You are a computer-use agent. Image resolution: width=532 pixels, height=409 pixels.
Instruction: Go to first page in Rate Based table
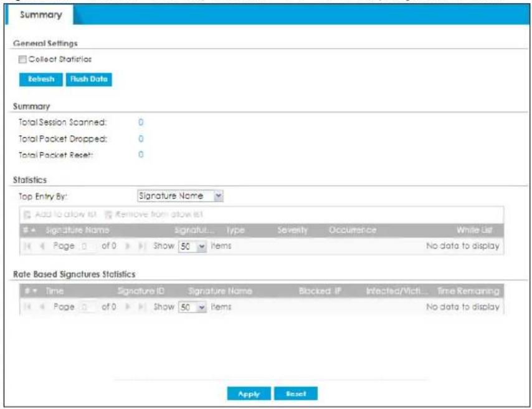coord(28,307)
